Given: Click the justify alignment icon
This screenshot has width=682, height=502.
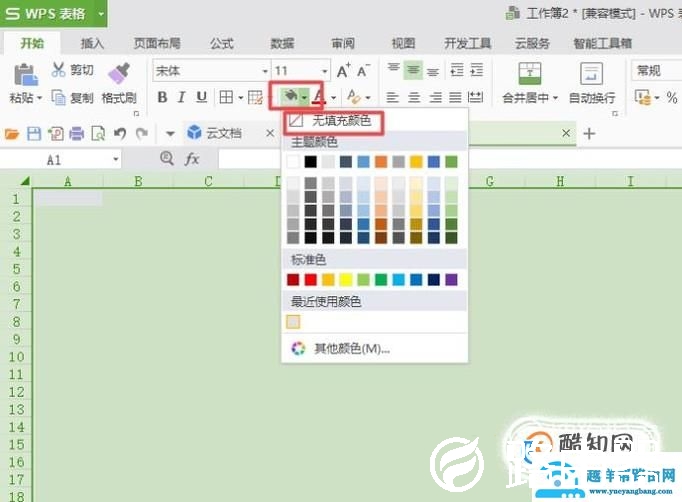Looking at the screenshot, I should tap(455, 97).
